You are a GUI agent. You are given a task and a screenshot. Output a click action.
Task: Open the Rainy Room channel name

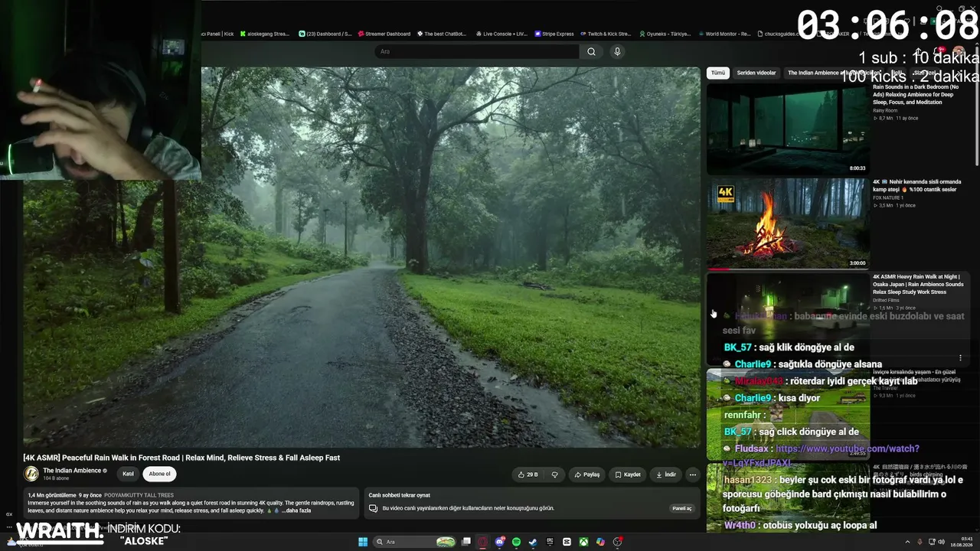click(885, 110)
